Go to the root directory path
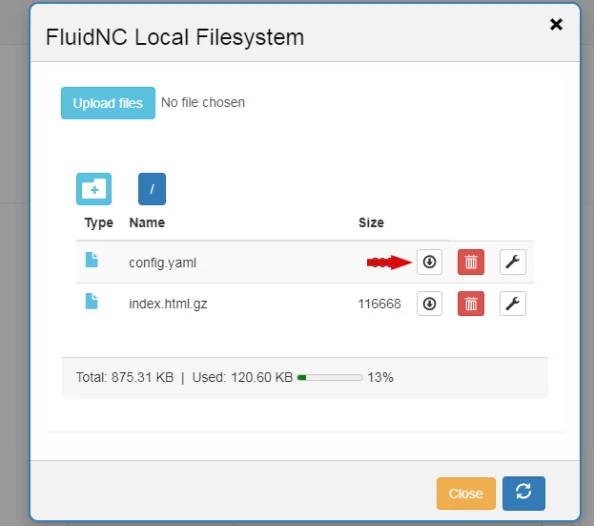The image size is (595, 526). tap(152, 189)
